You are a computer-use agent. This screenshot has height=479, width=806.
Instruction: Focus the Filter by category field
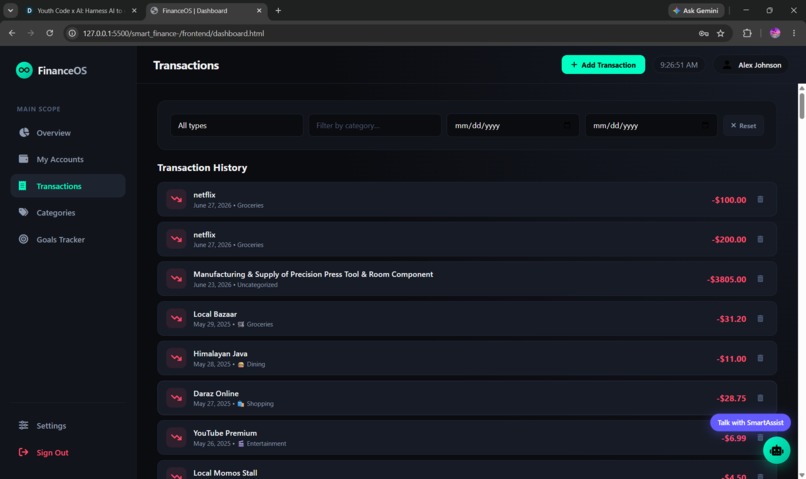click(x=375, y=125)
